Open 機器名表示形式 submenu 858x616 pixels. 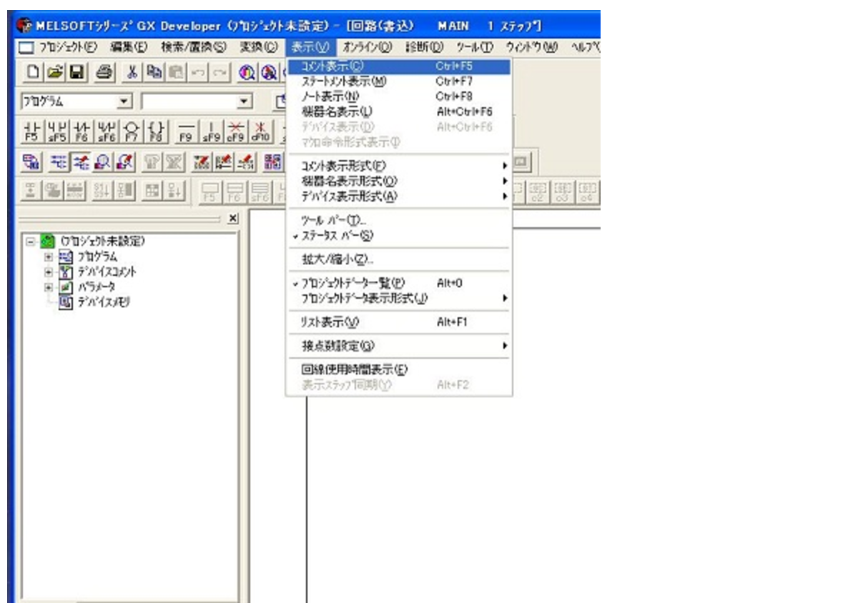click(400, 180)
